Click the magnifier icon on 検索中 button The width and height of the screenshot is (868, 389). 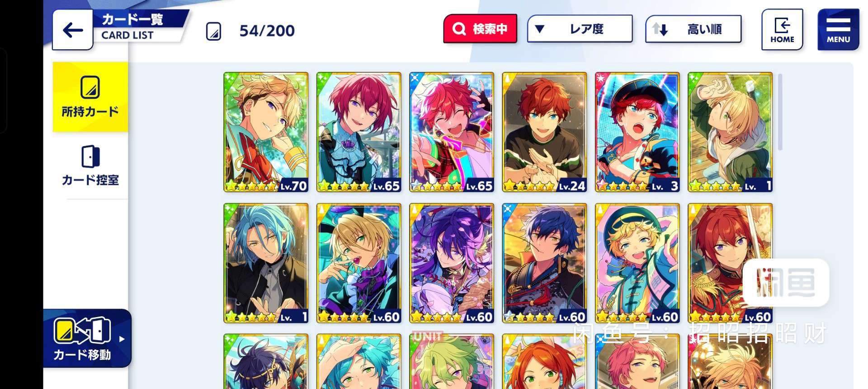[459, 29]
